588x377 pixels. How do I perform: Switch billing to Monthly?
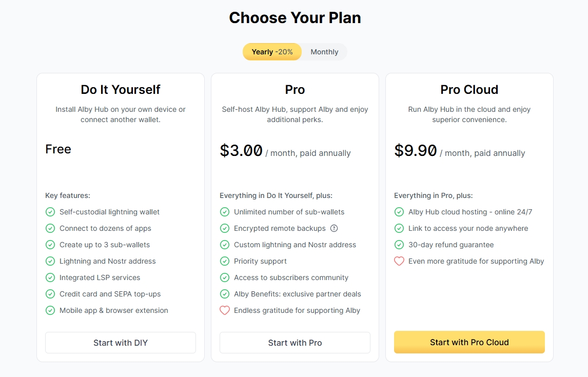[324, 52]
